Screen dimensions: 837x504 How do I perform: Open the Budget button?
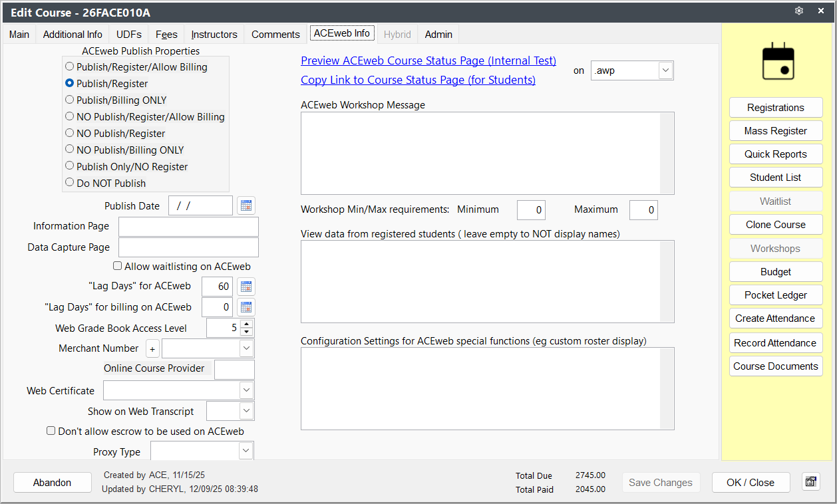coord(776,271)
